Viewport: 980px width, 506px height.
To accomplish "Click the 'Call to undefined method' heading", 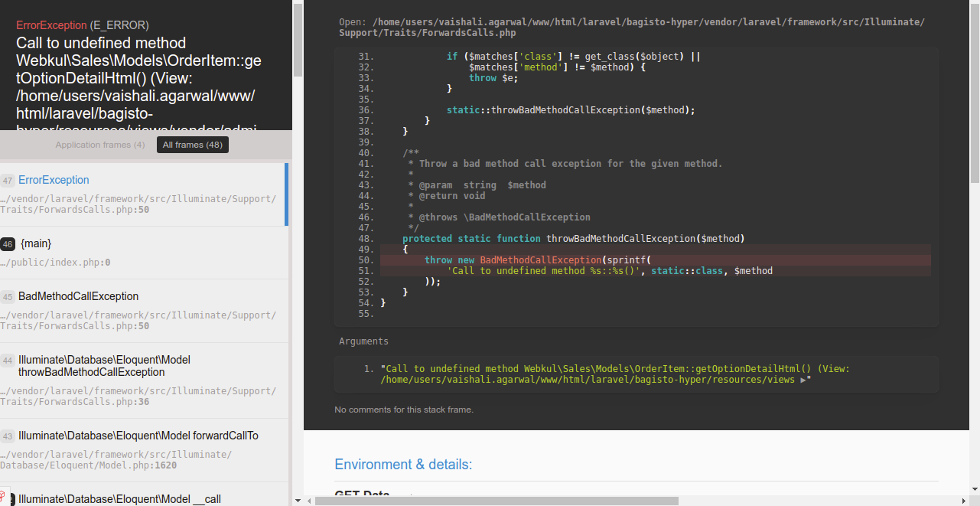I will (x=139, y=86).
